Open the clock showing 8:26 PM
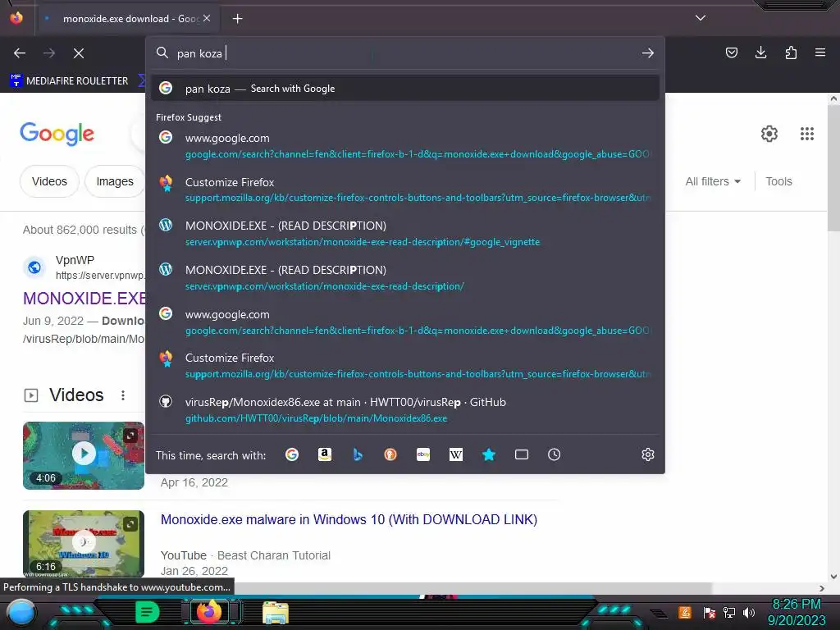This screenshot has width=840, height=630. 797,612
